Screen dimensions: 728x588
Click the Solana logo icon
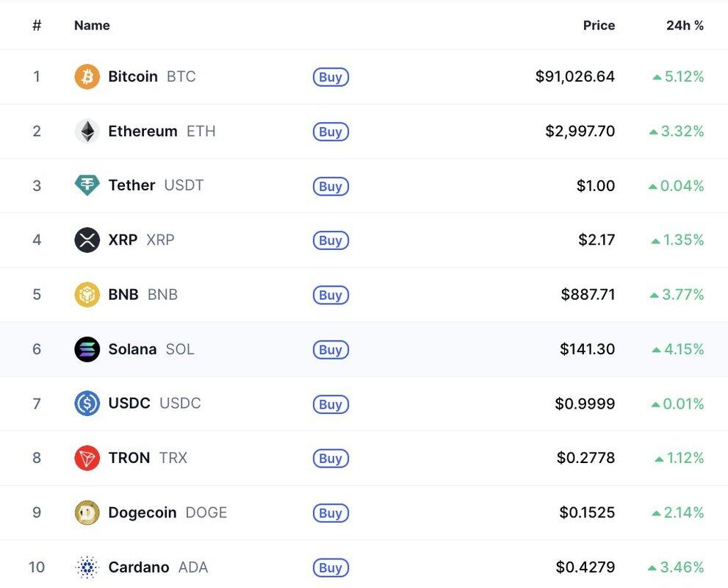(x=87, y=349)
